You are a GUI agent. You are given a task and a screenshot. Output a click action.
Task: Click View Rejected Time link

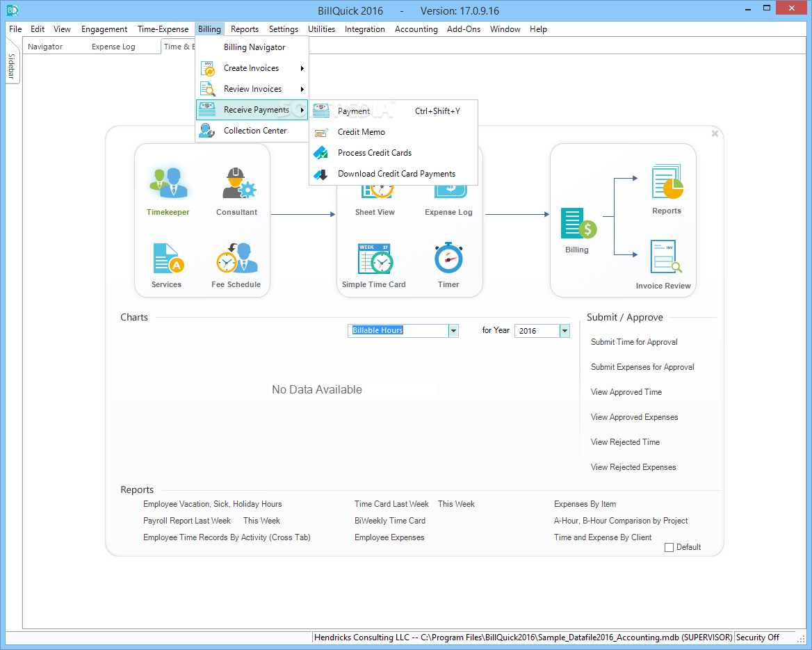(625, 442)
